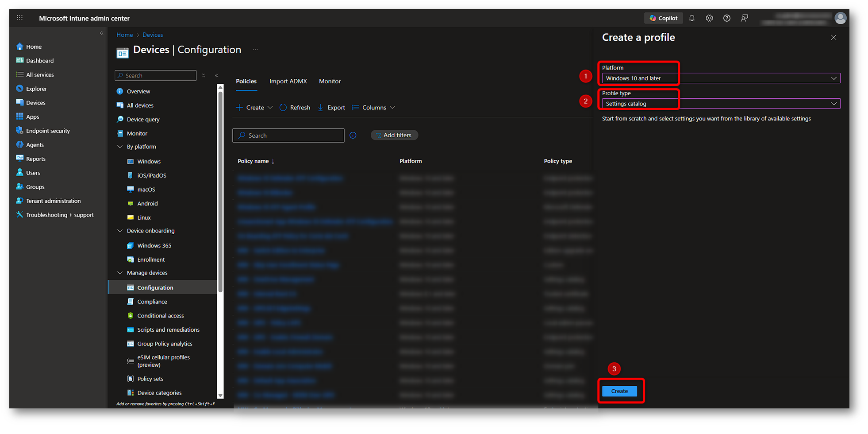Collapse the By platform tree section

tap(120, 147)
